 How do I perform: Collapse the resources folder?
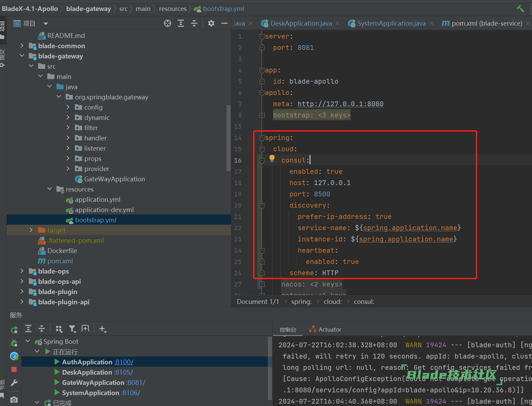tap(49, 189)
